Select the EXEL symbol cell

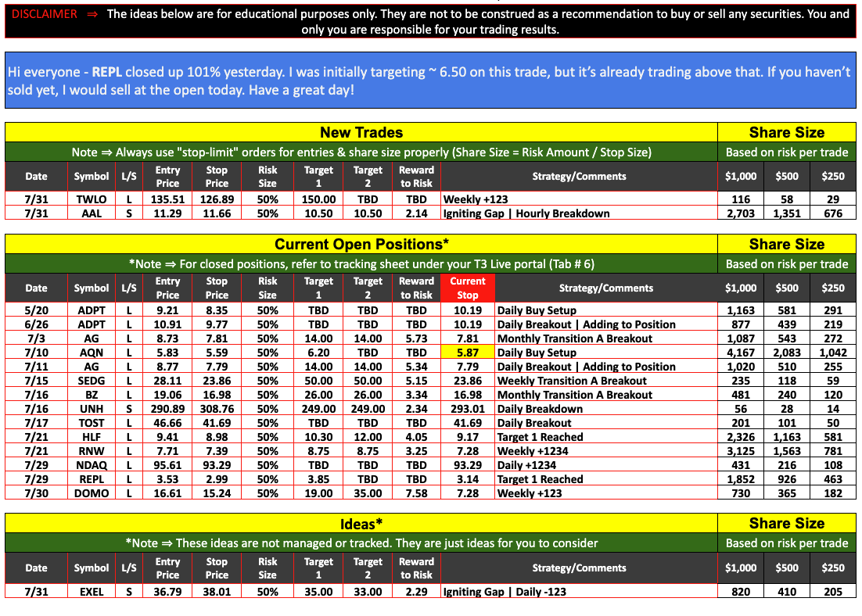92,592
